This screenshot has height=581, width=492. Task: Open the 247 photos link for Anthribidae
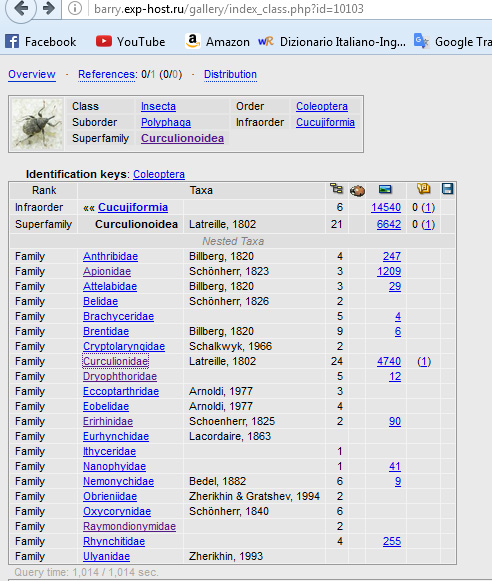point(392,256)
